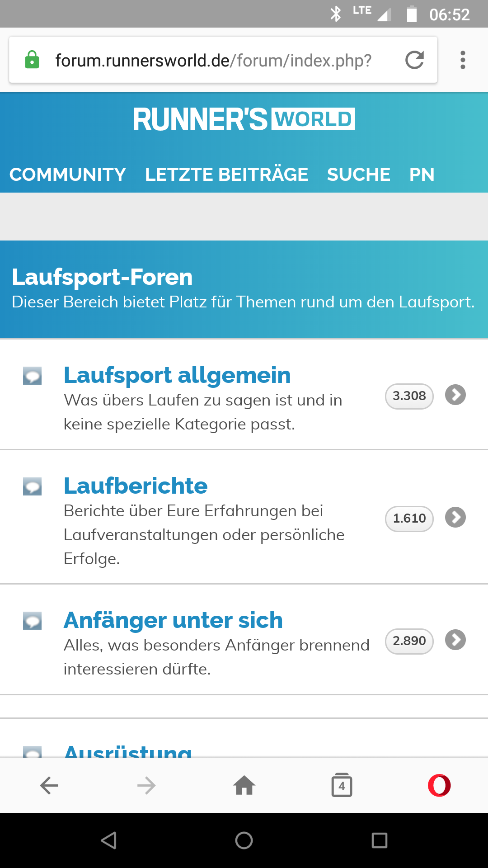Tap the green padlock security icon
488x868 pixels.
tap(32, 60)
